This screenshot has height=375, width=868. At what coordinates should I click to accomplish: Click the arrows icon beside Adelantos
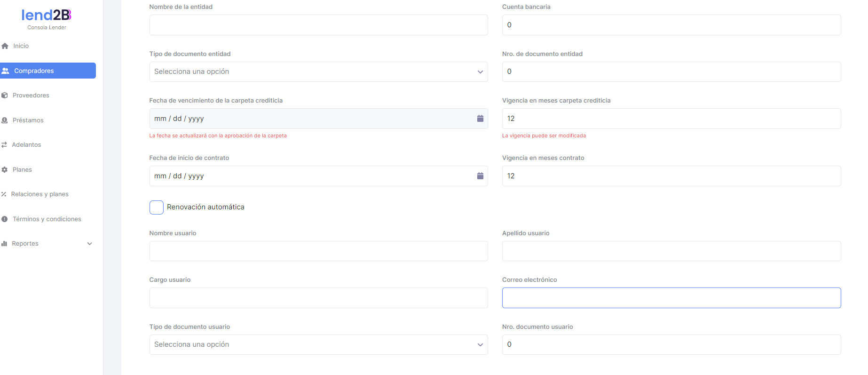4,145
